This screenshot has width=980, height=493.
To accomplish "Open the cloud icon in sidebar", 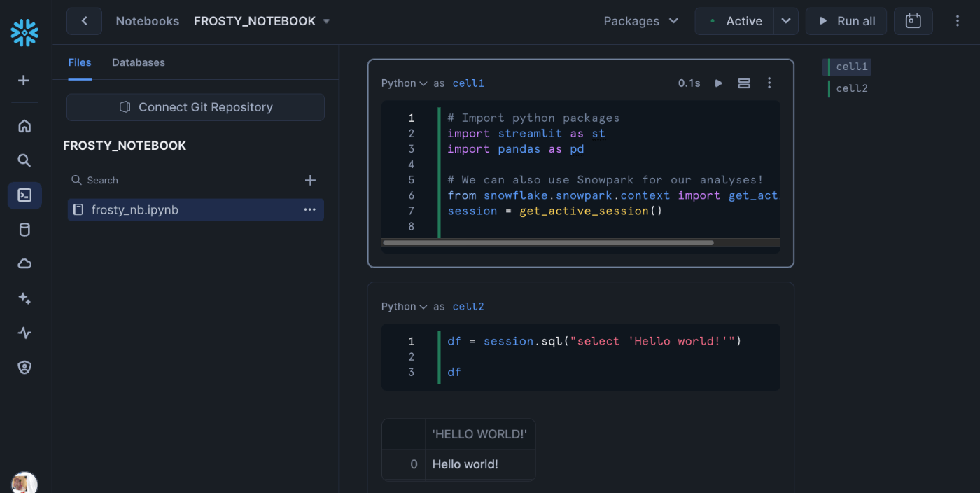I will click(x=24, y=264).
